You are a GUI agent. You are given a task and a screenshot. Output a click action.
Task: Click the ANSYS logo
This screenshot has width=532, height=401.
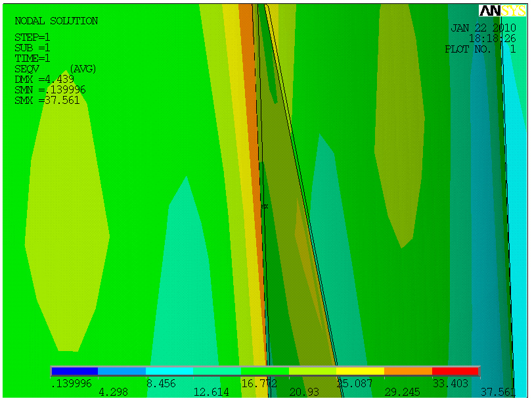tap(502, 11)
